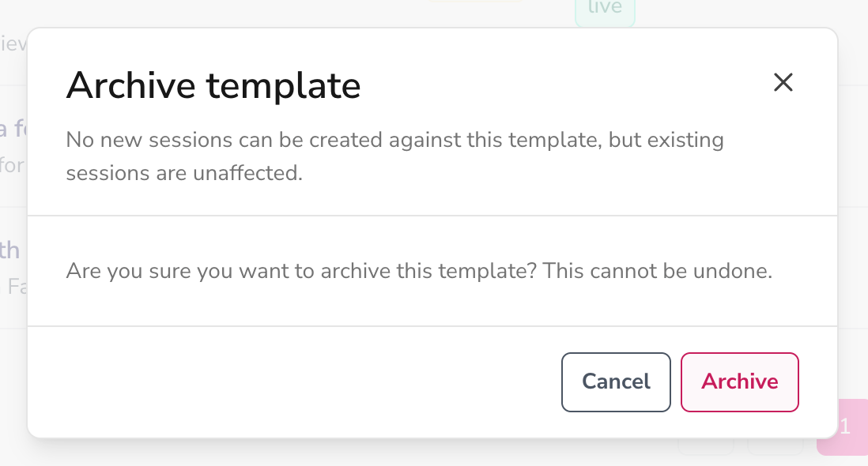Close the Archive template dialog with X

click(783, 82)
